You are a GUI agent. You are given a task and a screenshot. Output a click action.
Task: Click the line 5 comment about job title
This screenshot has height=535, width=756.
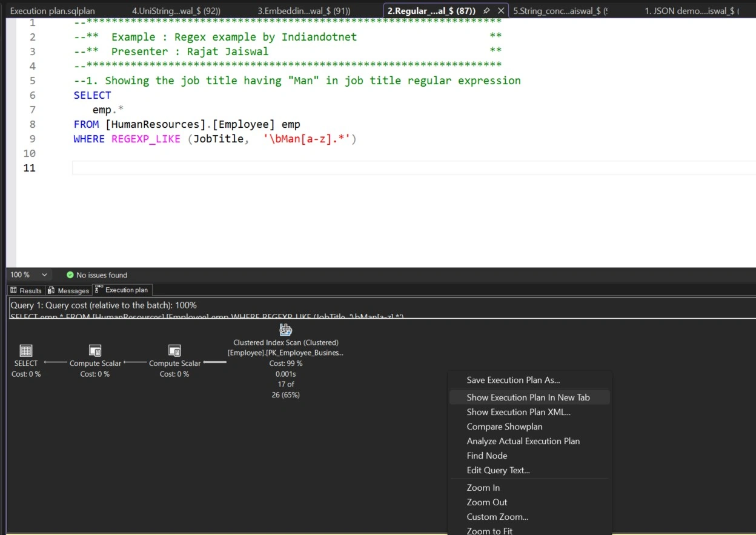click(x=297, y=81)
